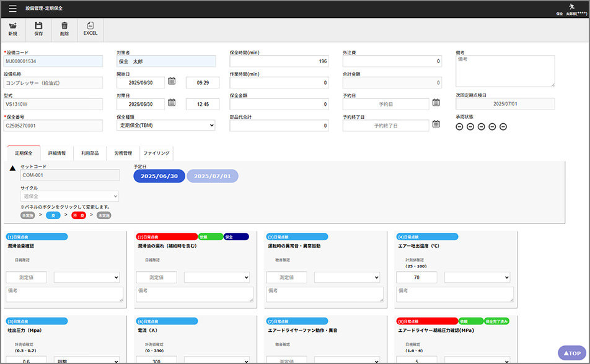Open the calendar picker for 対策日
The height and width of the screenshot is (364, 590).
pyautogui.click(x=172, y=103)
